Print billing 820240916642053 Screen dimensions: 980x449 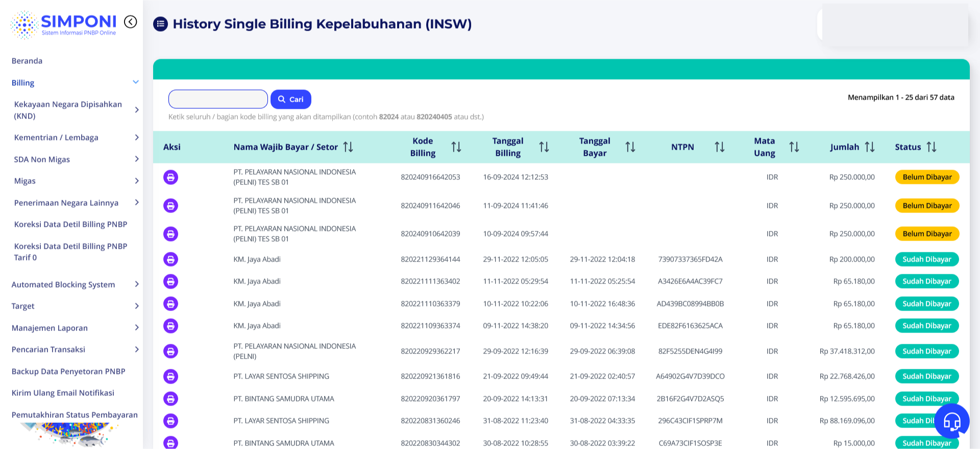click(x=170, y=177)
